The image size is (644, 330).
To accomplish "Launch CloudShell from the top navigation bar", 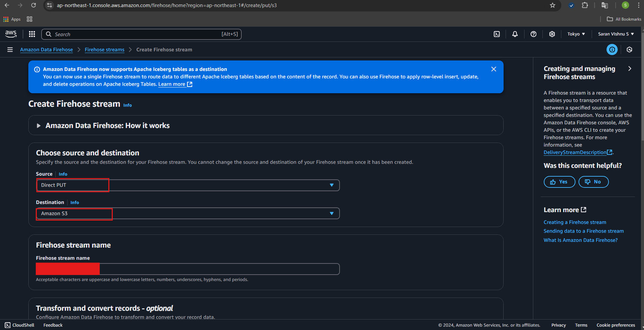I will [497, 34].
